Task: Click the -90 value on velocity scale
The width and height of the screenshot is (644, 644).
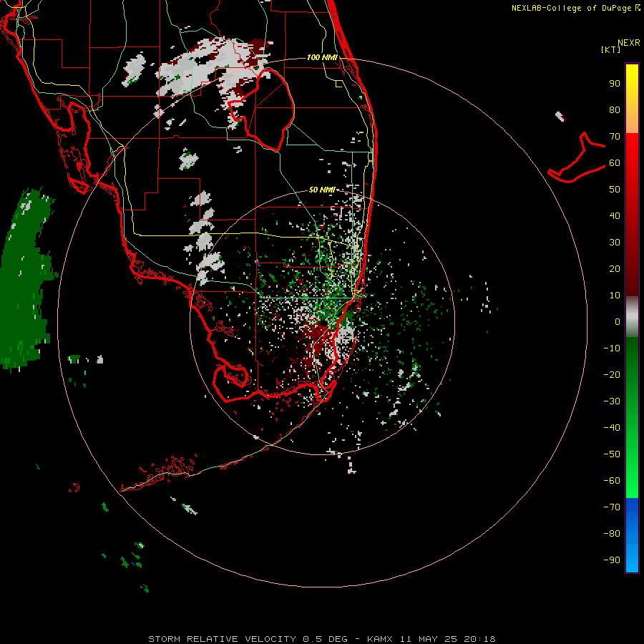Action: pos(612,560)
